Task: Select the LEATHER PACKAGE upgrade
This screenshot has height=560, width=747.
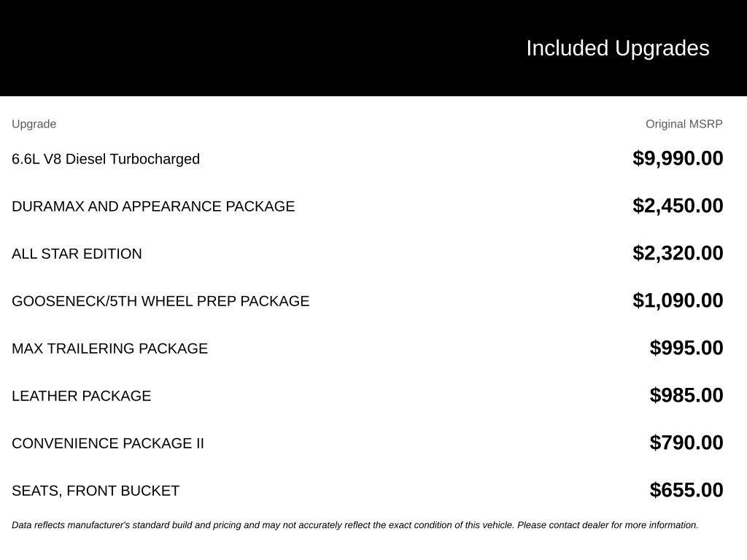Action: tap(82, 396)
